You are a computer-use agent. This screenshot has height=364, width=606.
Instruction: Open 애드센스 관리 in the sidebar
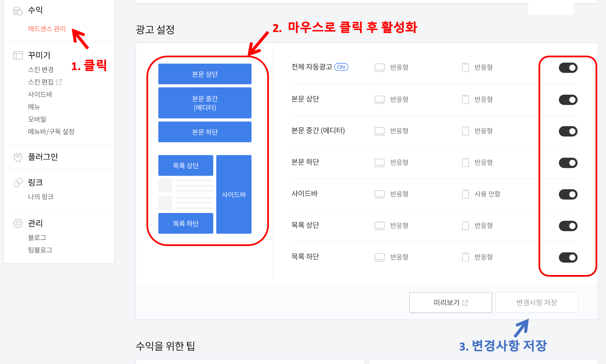pyautogui.click(x=47, y=29)
